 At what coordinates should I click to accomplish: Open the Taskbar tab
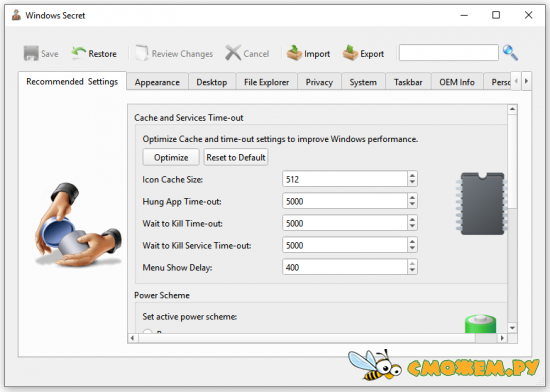point(408,82)
